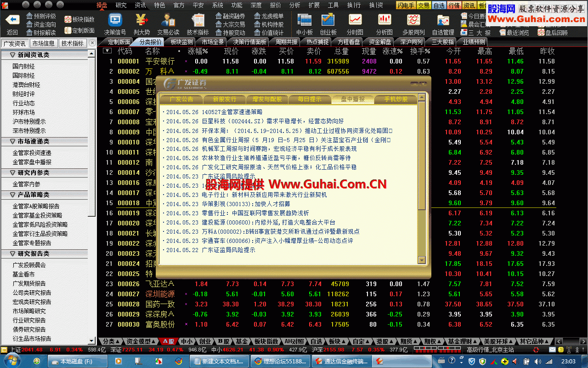Collapse the 新闻资讯类 section
The height and width of the screenshot is (368, 588).
[x=12, y=55]
